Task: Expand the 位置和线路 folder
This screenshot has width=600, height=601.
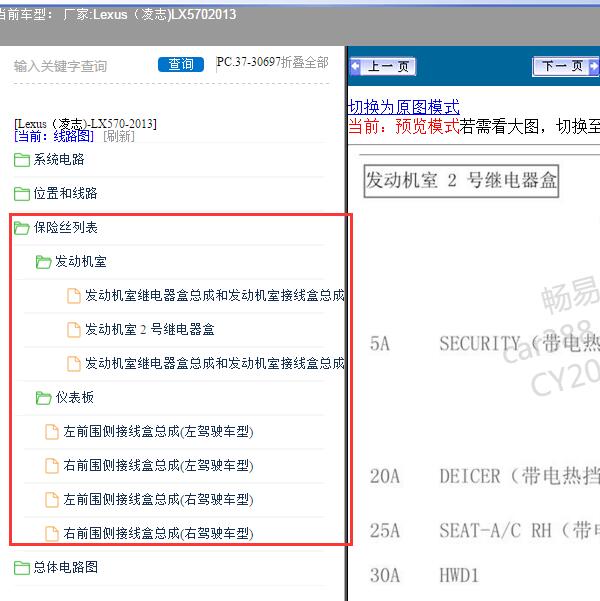Action: (65, 193)
